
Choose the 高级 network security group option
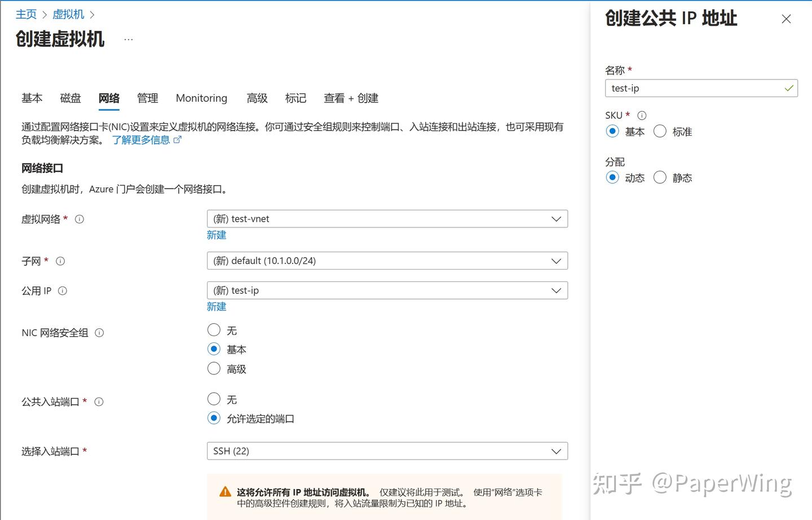[214, 368]
